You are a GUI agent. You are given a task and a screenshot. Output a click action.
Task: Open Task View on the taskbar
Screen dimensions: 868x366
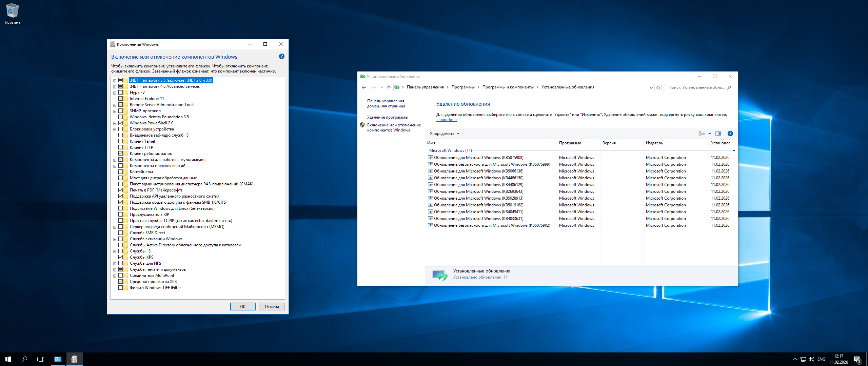(x=41, y=359)
